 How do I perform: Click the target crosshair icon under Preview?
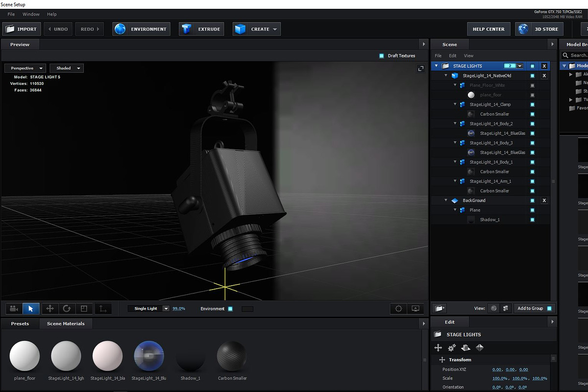[x=399, y=309]
